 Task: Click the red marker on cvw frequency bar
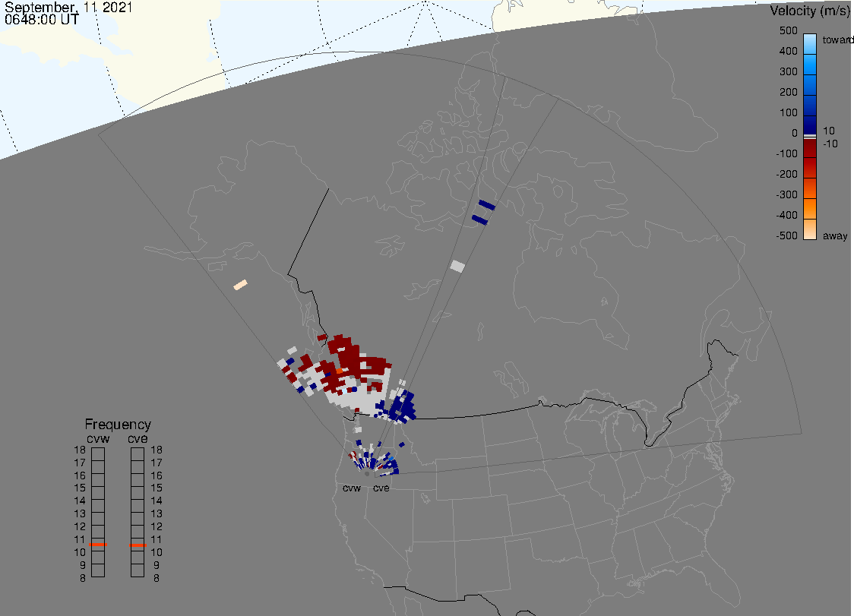(98, 545)
